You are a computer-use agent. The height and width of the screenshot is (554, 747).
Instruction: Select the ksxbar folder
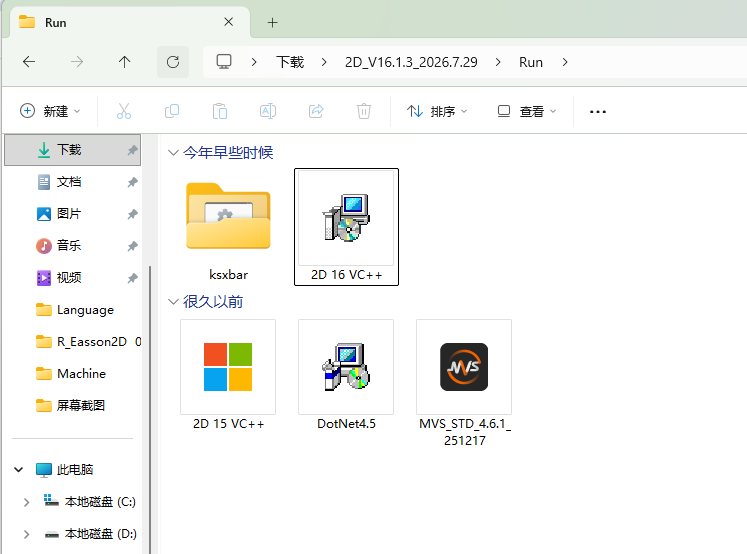228,227
